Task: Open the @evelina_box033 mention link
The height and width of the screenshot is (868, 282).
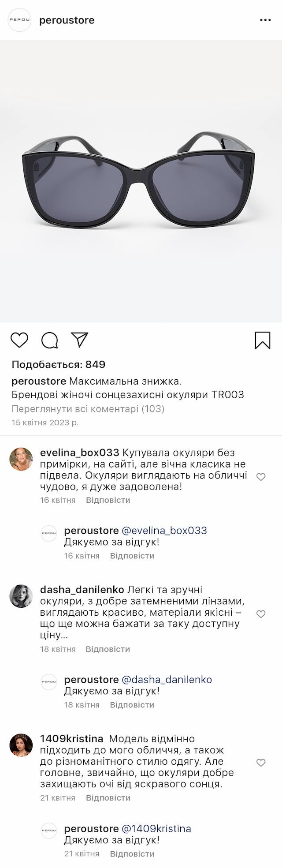Action: coord(164,531)
